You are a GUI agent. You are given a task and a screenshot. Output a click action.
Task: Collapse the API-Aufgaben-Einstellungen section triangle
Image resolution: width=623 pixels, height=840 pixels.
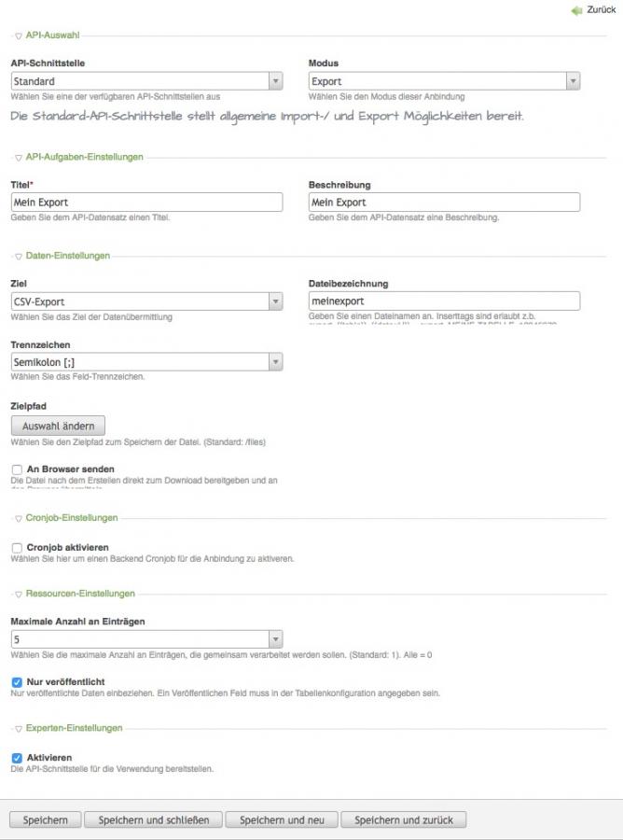[19, 158]
